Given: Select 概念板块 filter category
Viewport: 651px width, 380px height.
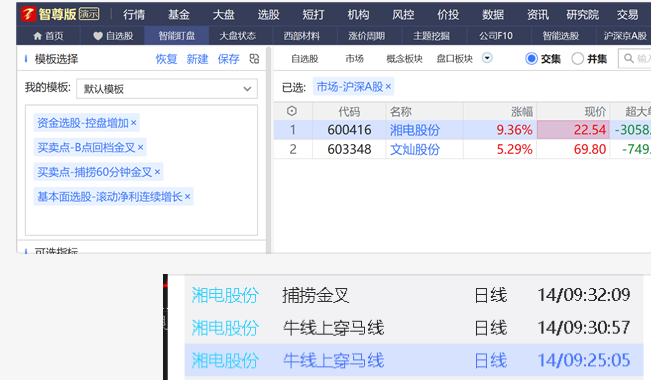Looking at the screenshot, I should tap(404, 59).
